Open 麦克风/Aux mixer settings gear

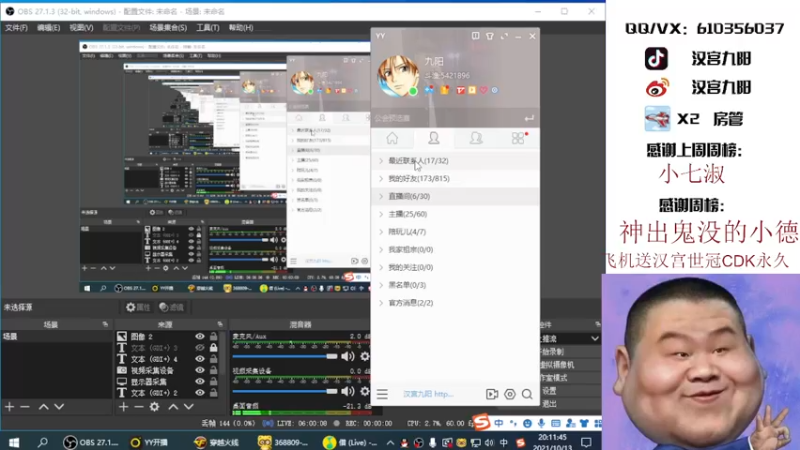365,357
